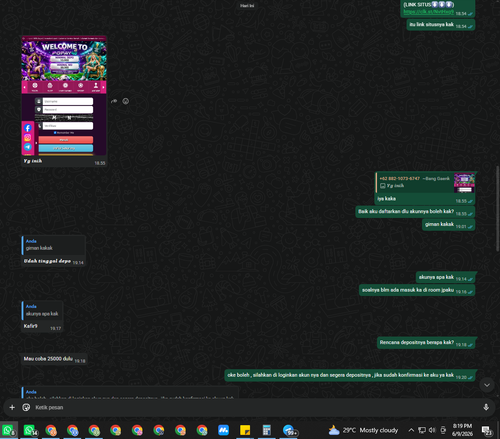Click the quoted +62 882-1073-6747 Bang Gaenk reply
The image size is (500, 439).
[415, 182]
